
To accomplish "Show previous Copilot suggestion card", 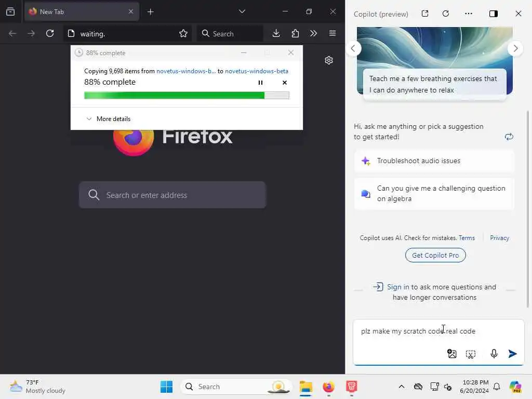I will [x=353, y=48].
